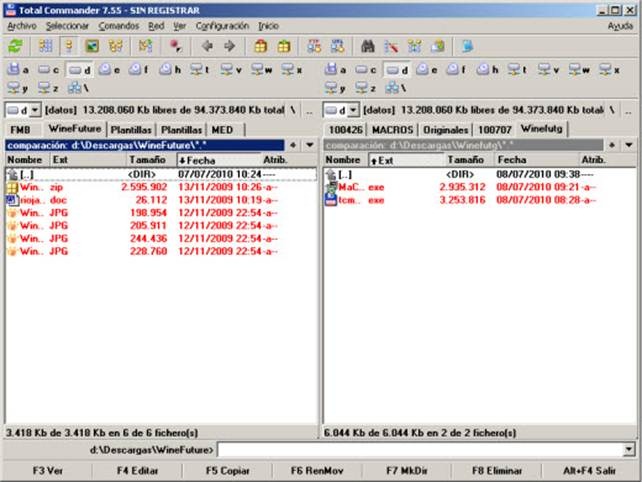Click the copy names toolbar icon

point(438,46)
